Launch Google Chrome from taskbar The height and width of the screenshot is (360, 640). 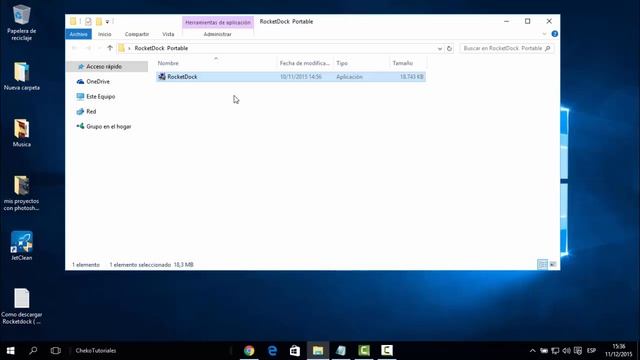[x=249, y=351]
